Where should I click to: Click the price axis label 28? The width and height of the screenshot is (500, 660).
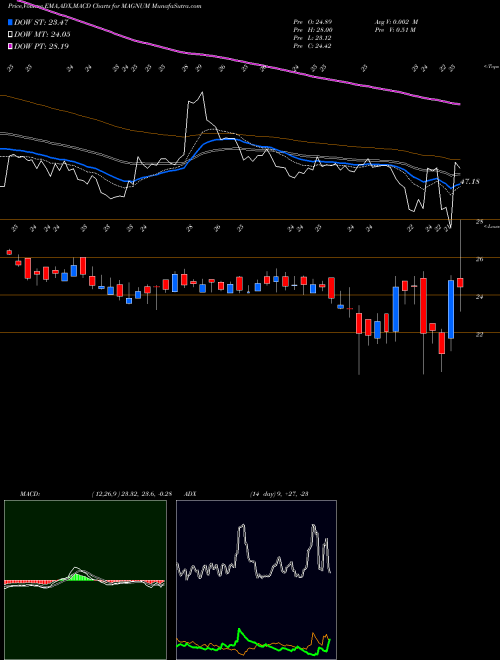(x=479, y=222)
